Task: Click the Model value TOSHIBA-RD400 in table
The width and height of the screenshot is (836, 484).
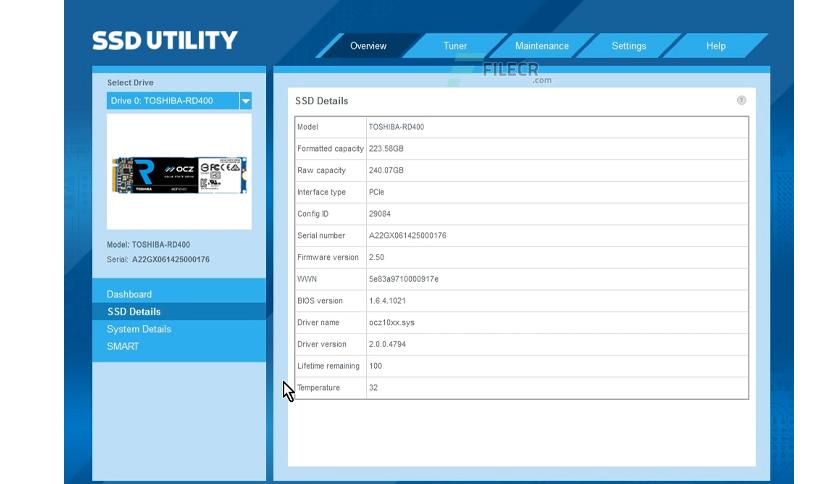Action: point(396,127)
